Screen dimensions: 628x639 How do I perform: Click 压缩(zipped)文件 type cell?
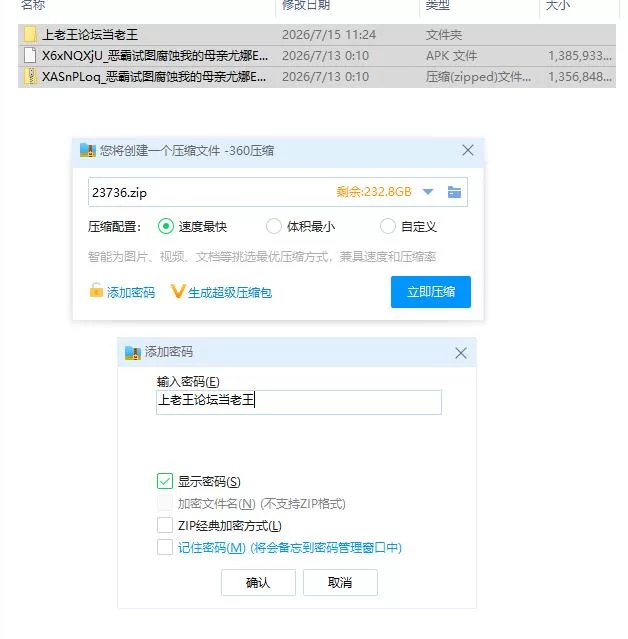(478, 77)
